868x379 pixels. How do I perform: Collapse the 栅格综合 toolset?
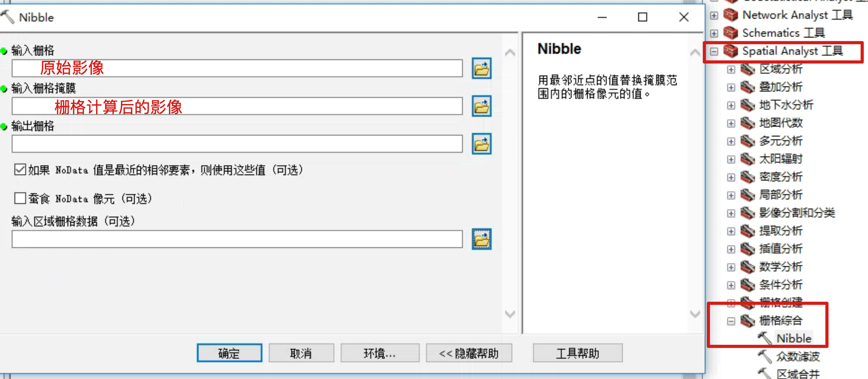pyautogui.click(x=731, y=321)
